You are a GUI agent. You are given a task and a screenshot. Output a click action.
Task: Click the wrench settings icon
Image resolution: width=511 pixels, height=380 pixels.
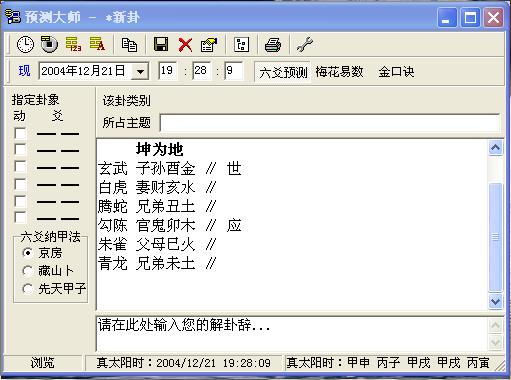pos(305,45)
